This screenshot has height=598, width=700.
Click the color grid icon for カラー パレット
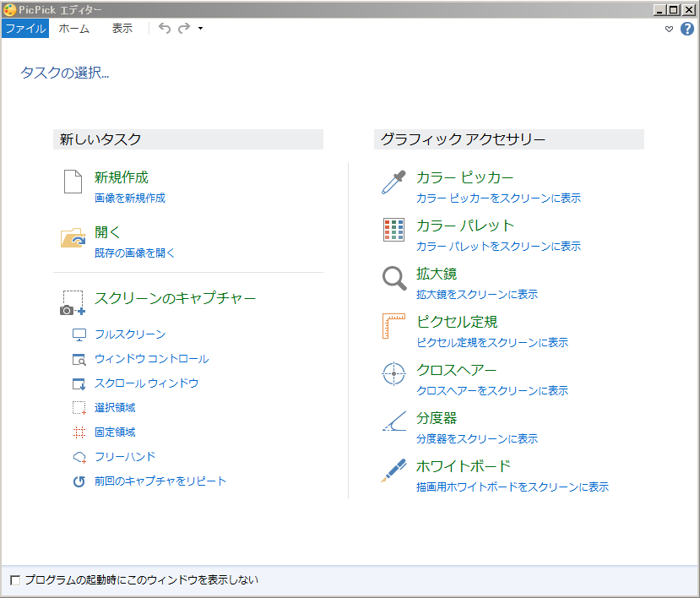coord(393,230)
